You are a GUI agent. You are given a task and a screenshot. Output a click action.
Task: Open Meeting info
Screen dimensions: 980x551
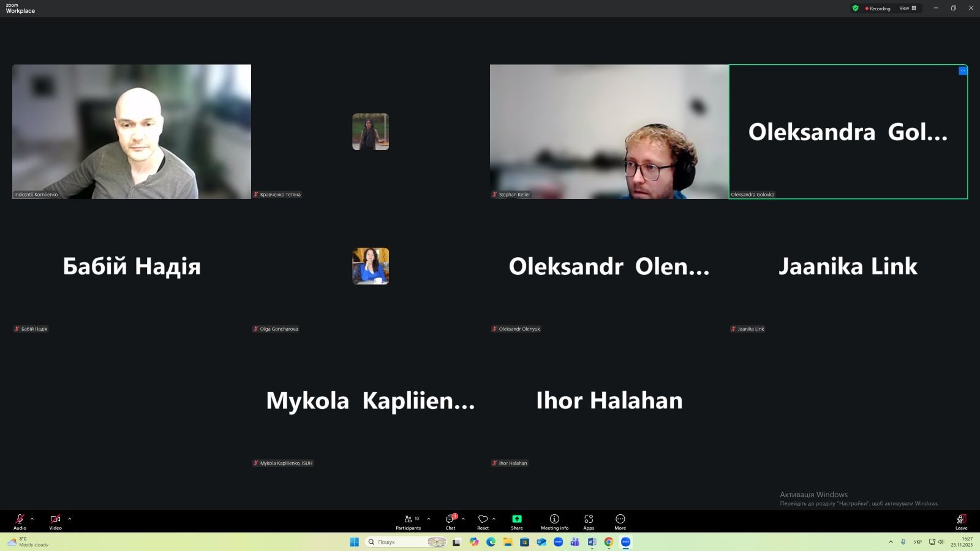(554, 521)
